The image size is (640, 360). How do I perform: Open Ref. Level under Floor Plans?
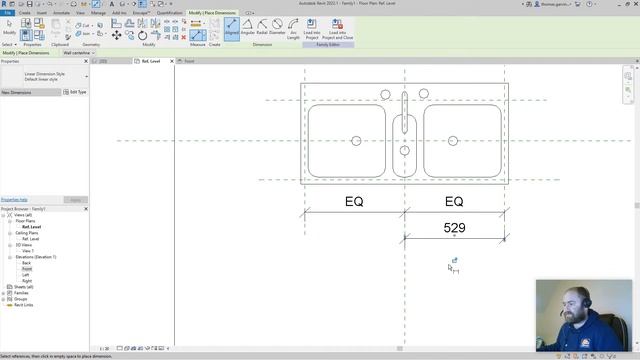tap(31, 227)
